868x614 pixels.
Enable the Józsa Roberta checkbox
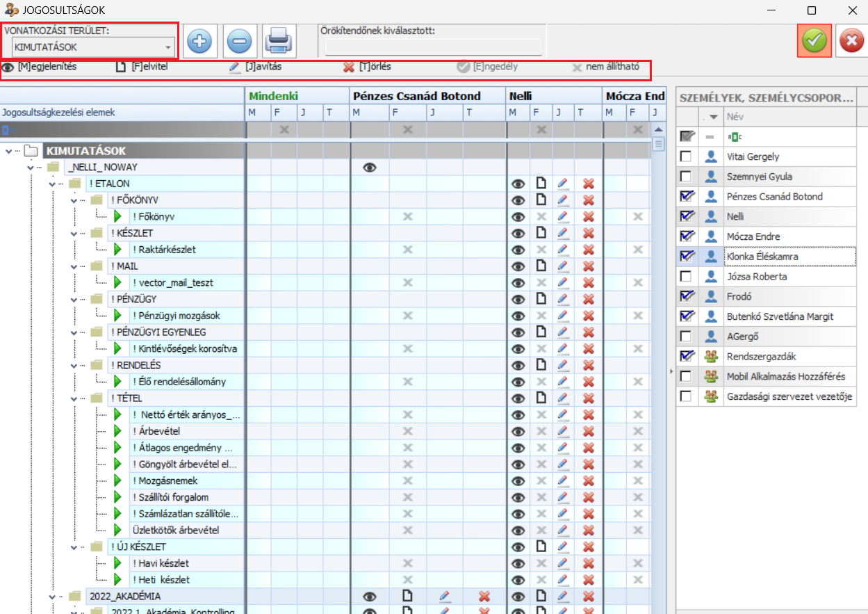click(686, 277)
